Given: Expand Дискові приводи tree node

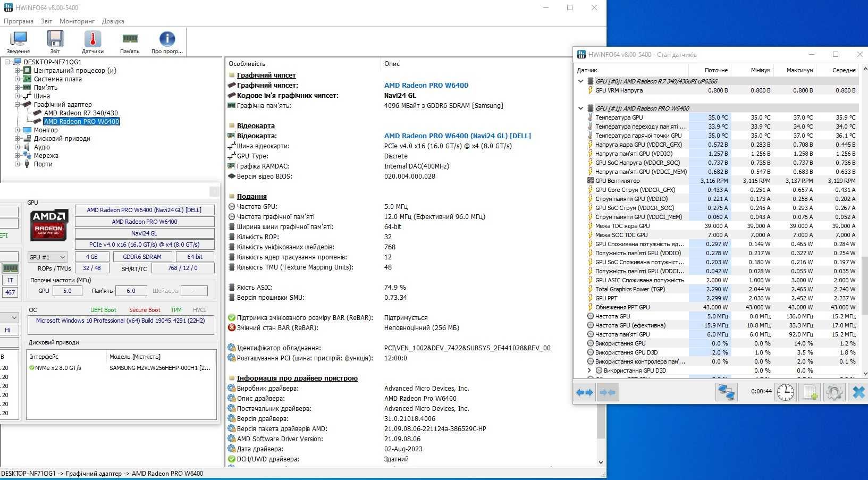Looking at the screenshot, I should (17, 138).
